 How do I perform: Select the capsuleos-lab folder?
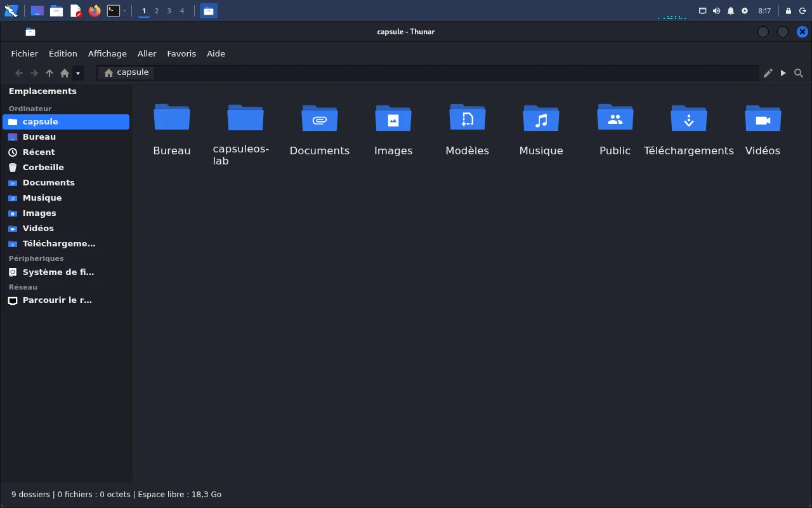click(x=246, y=118)
